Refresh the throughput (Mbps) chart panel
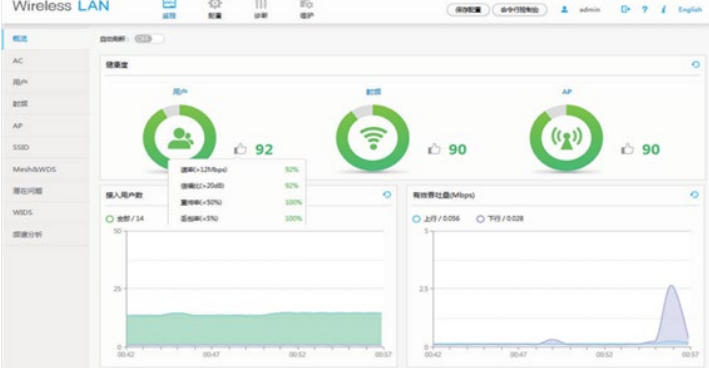Screen dimensions: 709x368 pos(695,195)
